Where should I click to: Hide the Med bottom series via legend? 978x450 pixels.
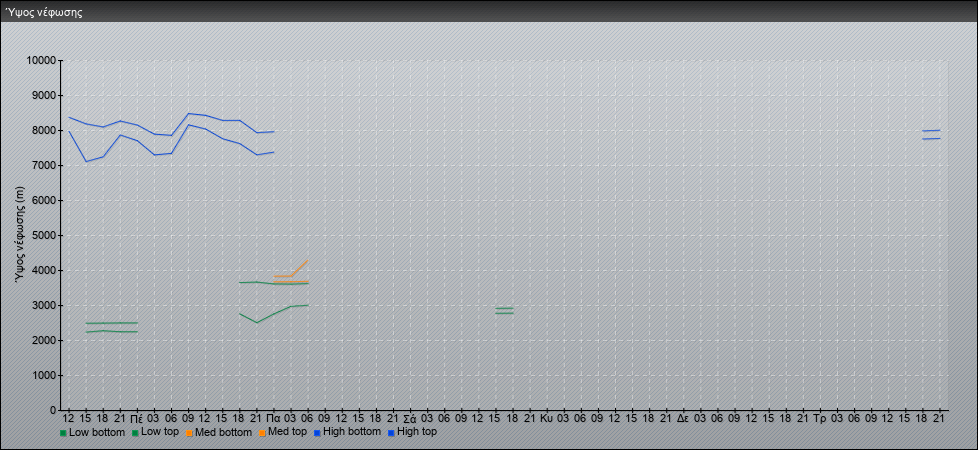[219, 432]
